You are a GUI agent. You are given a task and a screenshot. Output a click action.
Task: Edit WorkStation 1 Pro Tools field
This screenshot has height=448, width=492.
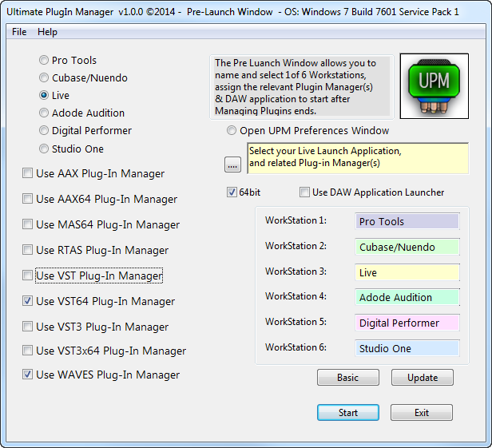click(x=407, y=221)
